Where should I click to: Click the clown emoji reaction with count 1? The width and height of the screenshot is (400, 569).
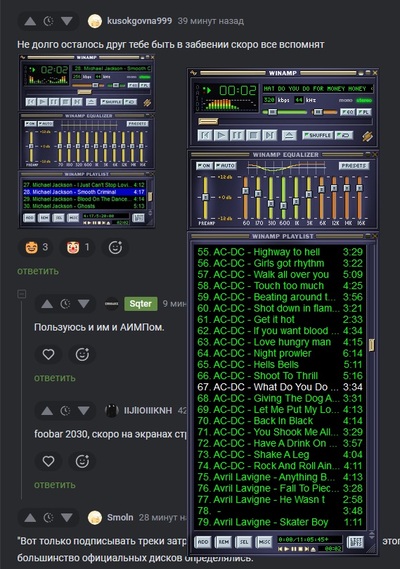pos(78,247)
